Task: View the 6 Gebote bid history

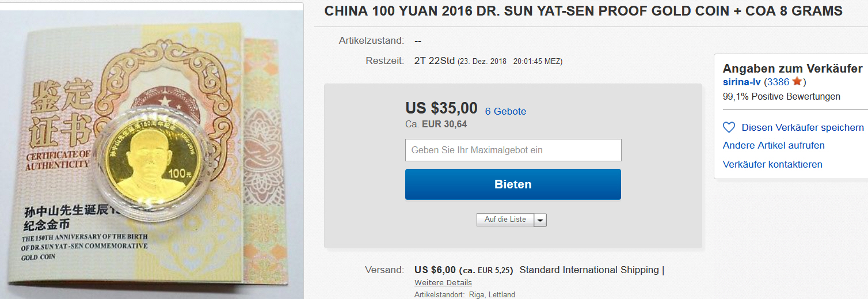Action: pyautogui.click(x=505, y=111)
